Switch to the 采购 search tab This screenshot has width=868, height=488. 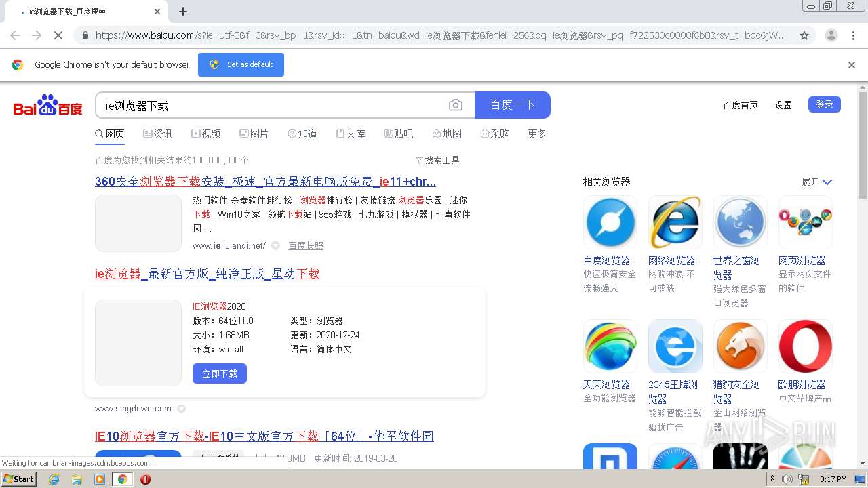495,134
